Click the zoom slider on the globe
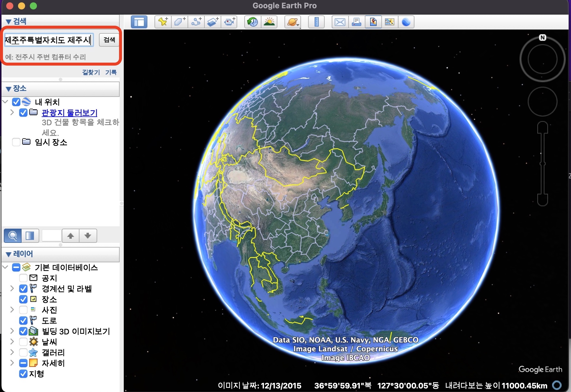The width and height of the screenshot is (571, 392). click(x=542, y=163)
